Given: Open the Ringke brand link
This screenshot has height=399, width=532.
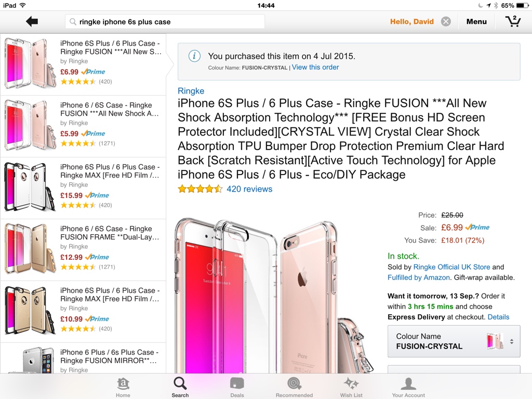Looking at the screenshot, I should (191, 91).
